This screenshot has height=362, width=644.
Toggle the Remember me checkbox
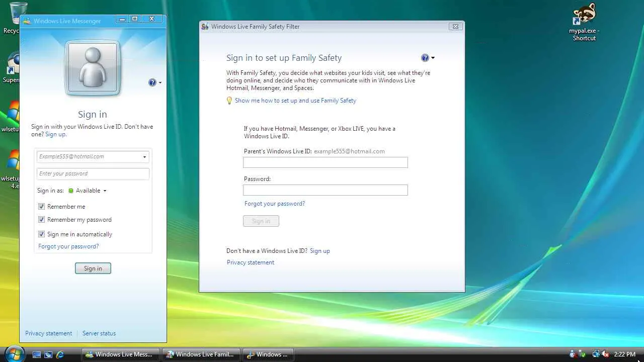pyautogui.click(x=42, y=207)
